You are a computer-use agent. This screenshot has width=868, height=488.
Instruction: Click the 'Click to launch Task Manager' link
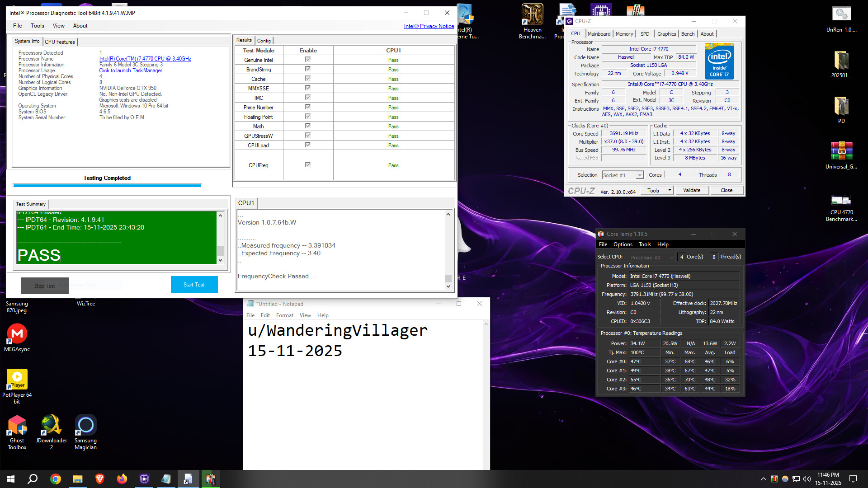coord(131,70)
